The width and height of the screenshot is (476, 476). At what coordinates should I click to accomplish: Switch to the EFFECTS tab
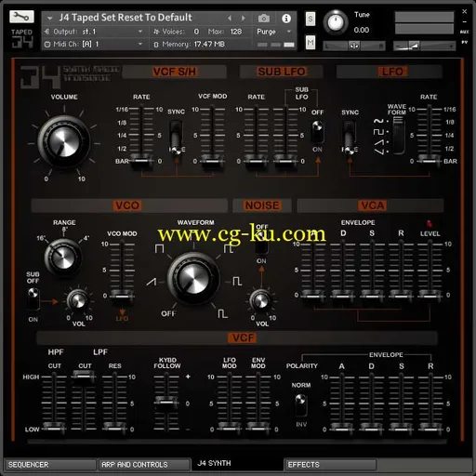[330, 465]
